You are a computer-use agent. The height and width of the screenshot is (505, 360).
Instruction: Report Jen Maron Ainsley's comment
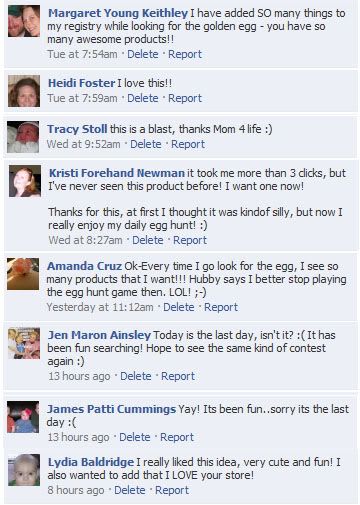coord(178,376)
